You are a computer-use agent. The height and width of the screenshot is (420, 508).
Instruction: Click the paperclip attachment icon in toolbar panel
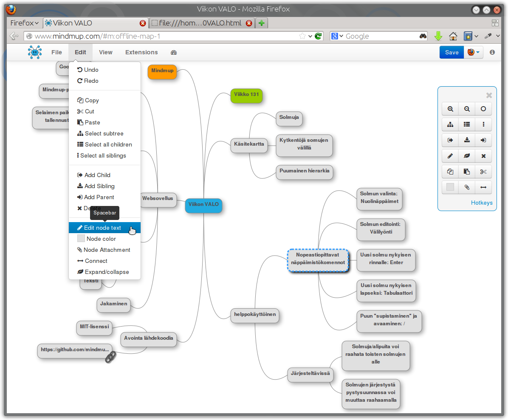coord(467,187)
